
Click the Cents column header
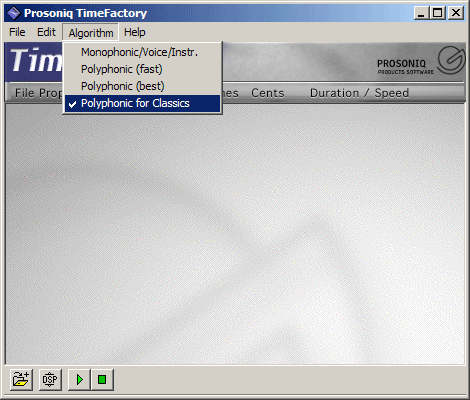pyautogui.click(x=268, y=93)
